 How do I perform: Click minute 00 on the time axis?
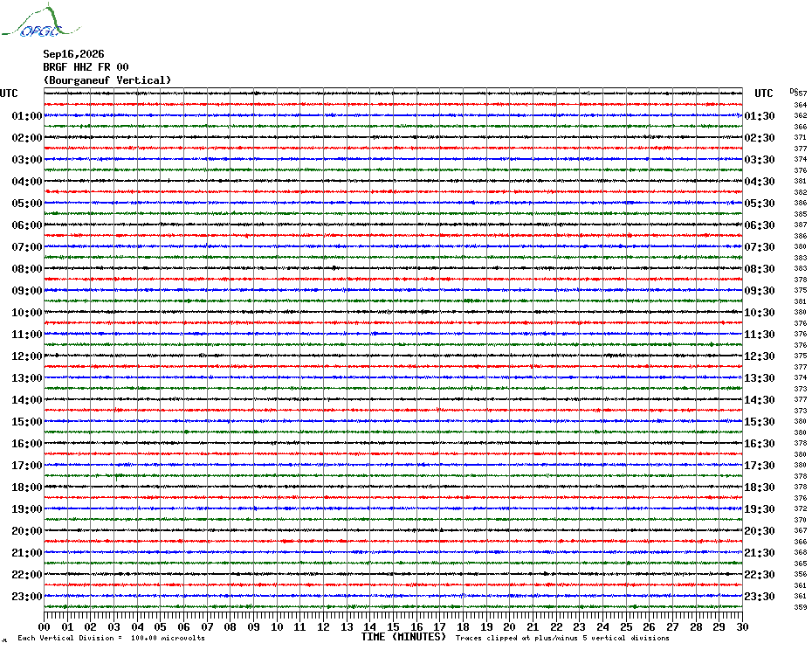(x=44, y=626)
